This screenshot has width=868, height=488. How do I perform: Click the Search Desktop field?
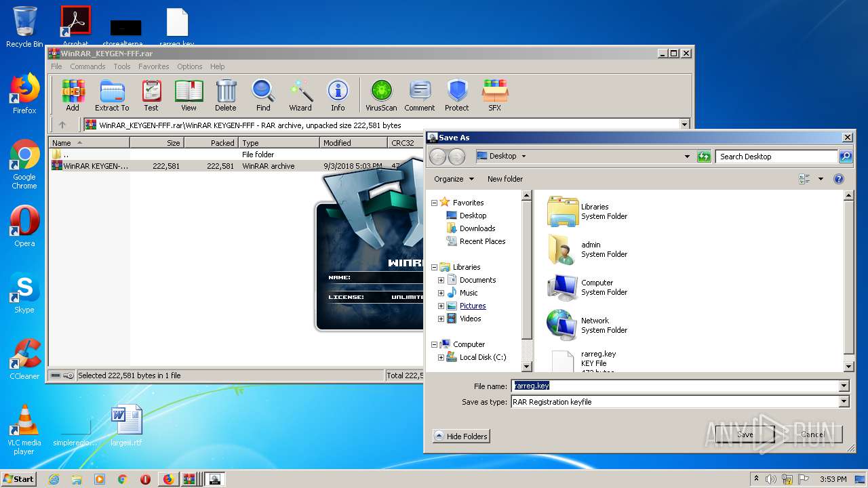[776, 157]
